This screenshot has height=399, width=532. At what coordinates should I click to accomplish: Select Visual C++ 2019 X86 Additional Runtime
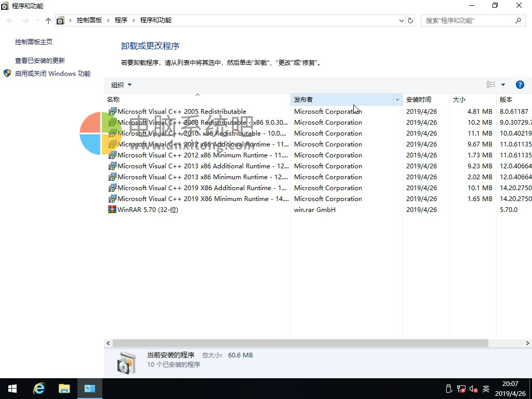point(202,187)
